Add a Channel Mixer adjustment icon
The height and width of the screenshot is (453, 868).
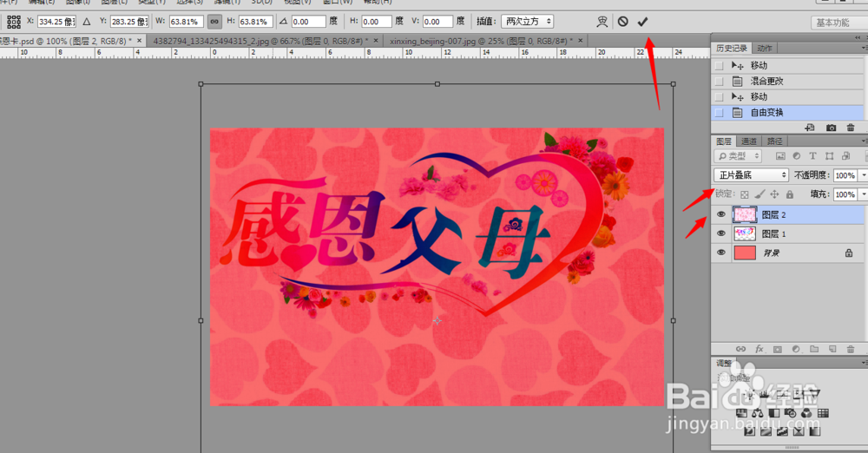coord(806,413)
